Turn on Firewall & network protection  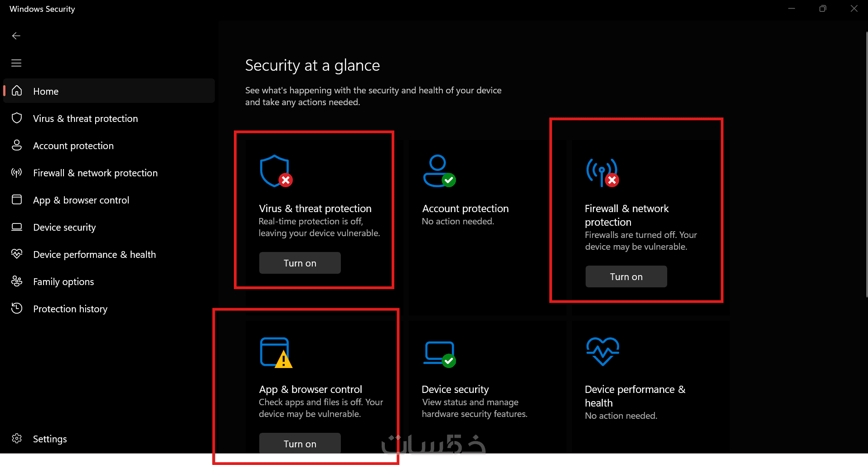click(626, 276)
